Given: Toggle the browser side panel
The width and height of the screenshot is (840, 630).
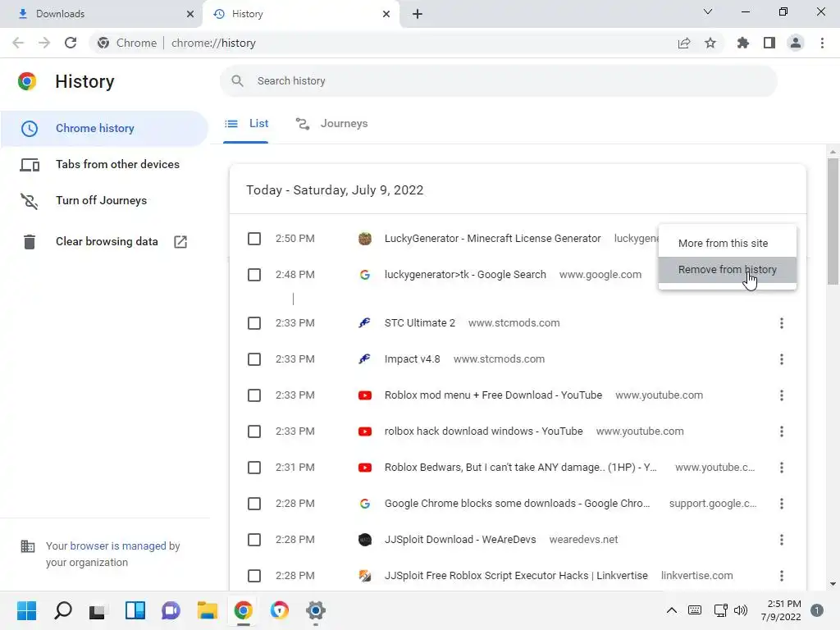Looking at the screenshot, I should (x=769, y=43).
